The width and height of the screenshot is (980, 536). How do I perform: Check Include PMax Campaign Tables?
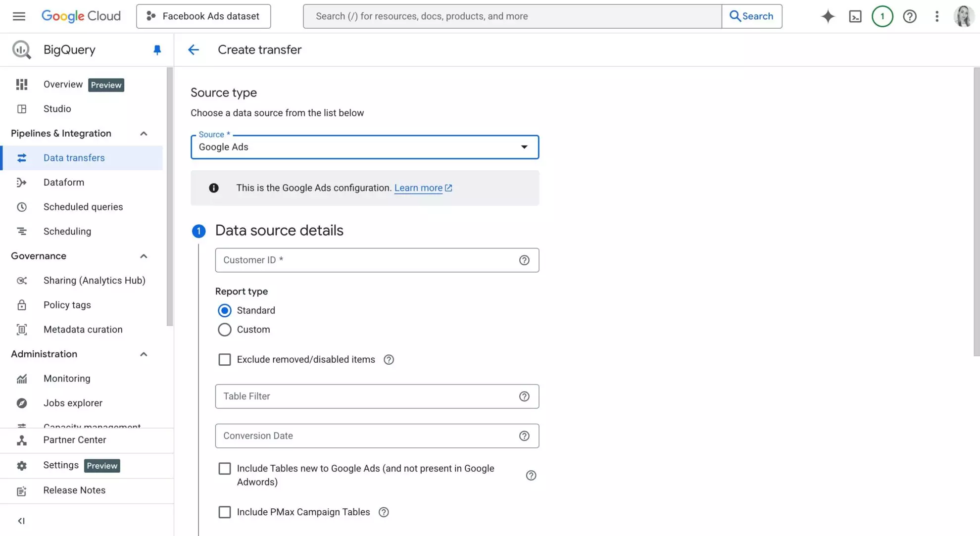pos(225,512)
